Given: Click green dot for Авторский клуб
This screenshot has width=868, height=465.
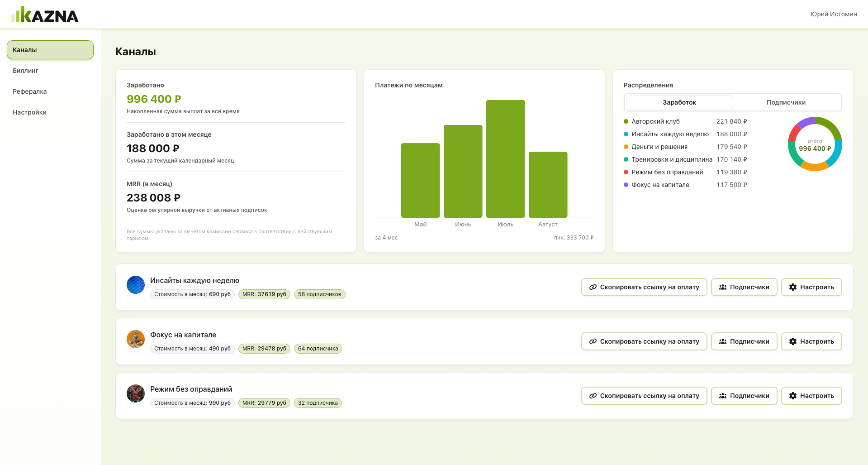Looking at the screenshot, I should [626, 121].
